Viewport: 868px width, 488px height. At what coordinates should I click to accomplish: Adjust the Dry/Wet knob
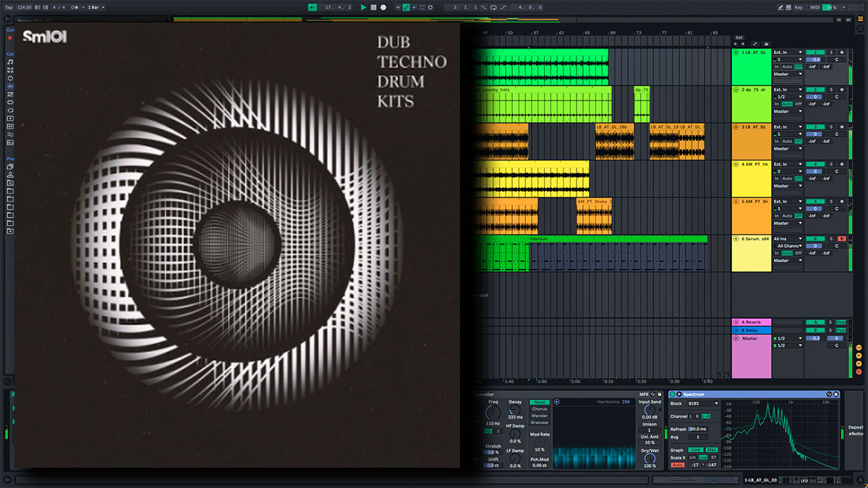click(650, 458)
